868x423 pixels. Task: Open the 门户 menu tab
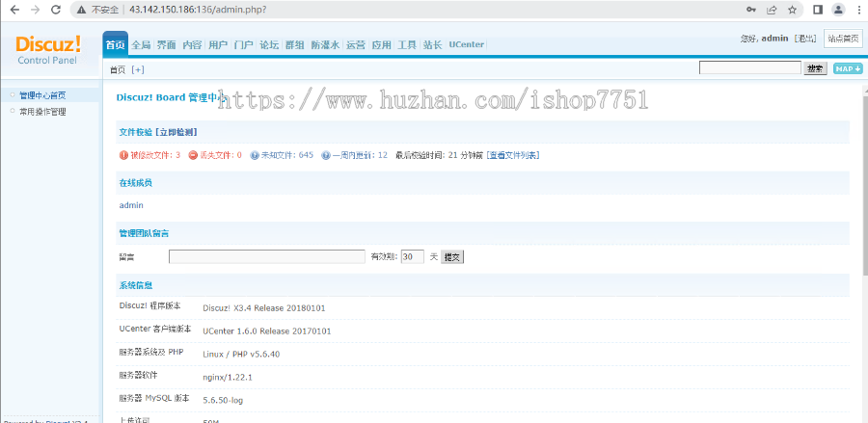point(244,44)
